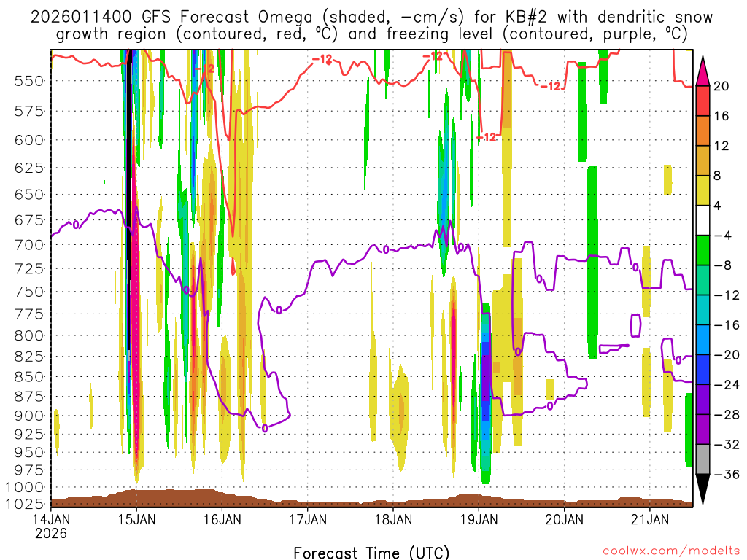Click the orange 12 to 16 colorbar segment
The height and width of the screenshot is (560, 747).
[703, 131]
